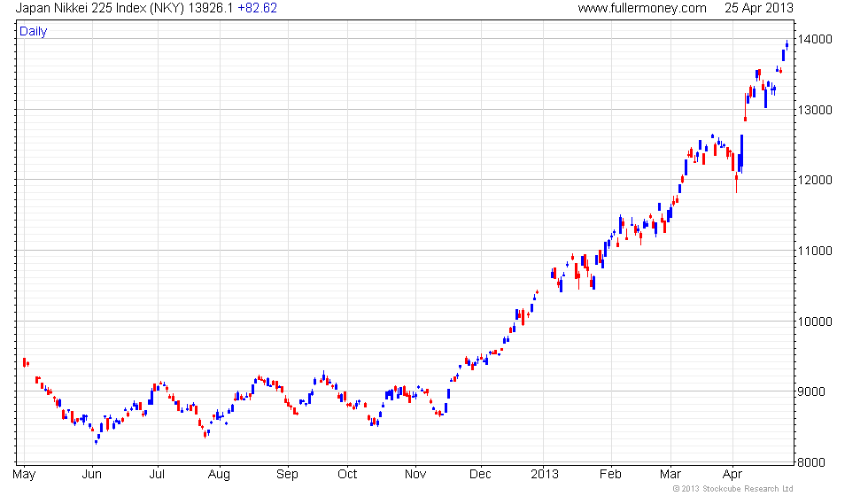Click the 14000 price axis label
The image size is (868, 496).
[813, 40]
